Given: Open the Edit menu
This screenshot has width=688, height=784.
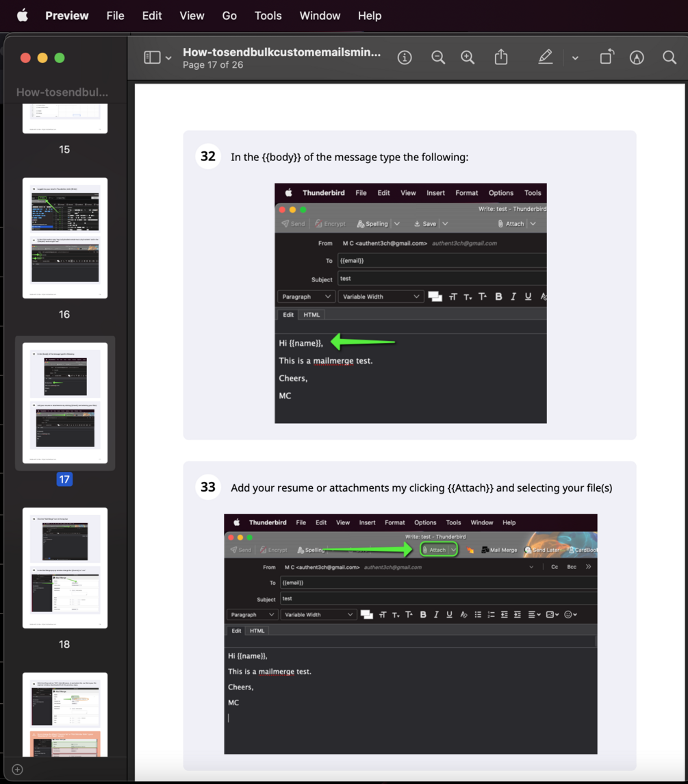Looking at the screenshot, I should click(152, 16).
